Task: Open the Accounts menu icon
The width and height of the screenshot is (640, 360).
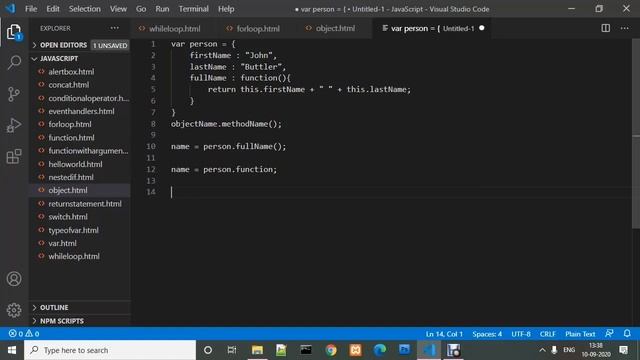Action: pyautogui.click(x=14, y=279)
